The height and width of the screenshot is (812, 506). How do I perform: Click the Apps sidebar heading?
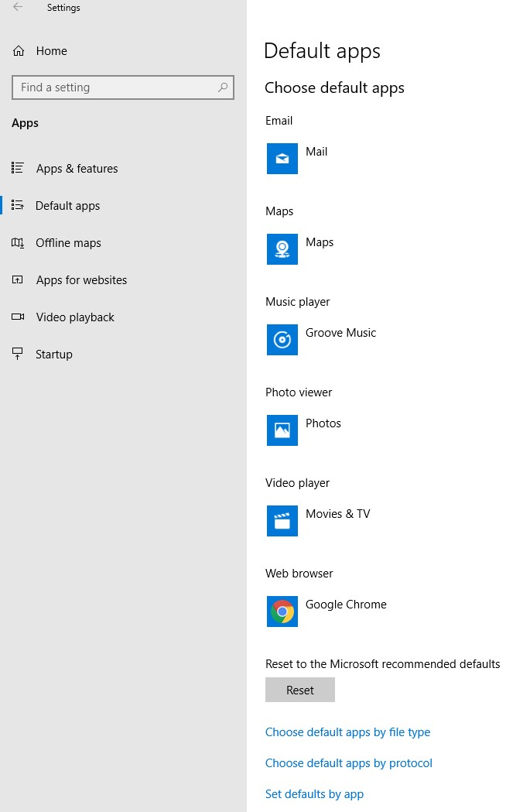click(x=25, y=123)
